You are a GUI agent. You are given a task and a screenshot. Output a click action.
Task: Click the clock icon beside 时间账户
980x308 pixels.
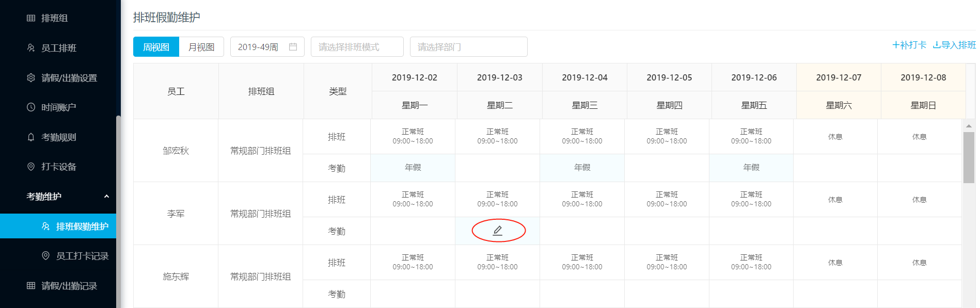coord(31,107)
